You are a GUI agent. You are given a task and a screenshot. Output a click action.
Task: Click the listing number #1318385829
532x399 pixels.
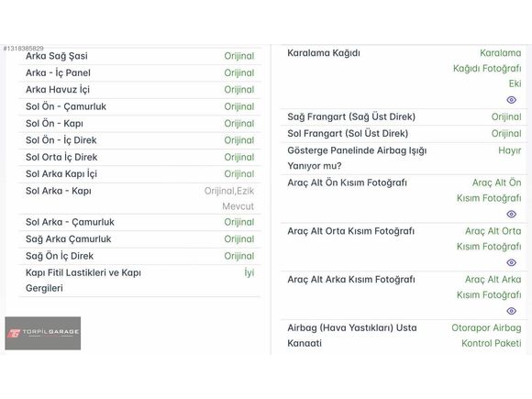(x=24, y=49)
